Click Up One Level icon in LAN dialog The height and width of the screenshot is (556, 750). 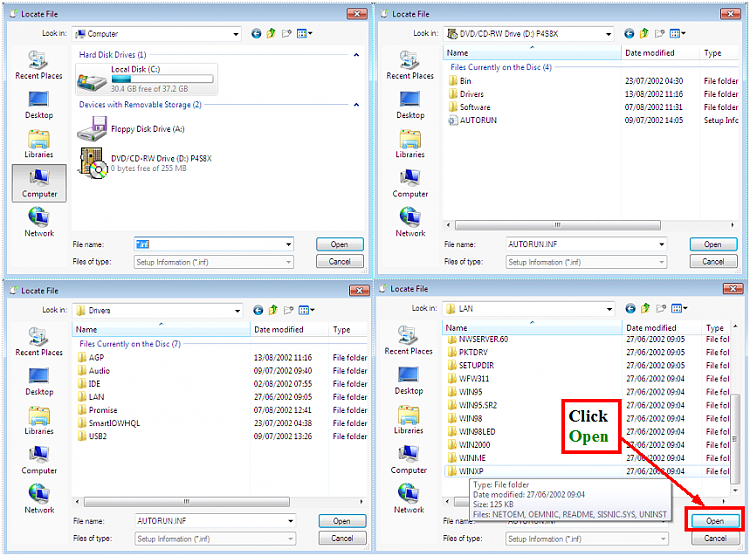645,309
